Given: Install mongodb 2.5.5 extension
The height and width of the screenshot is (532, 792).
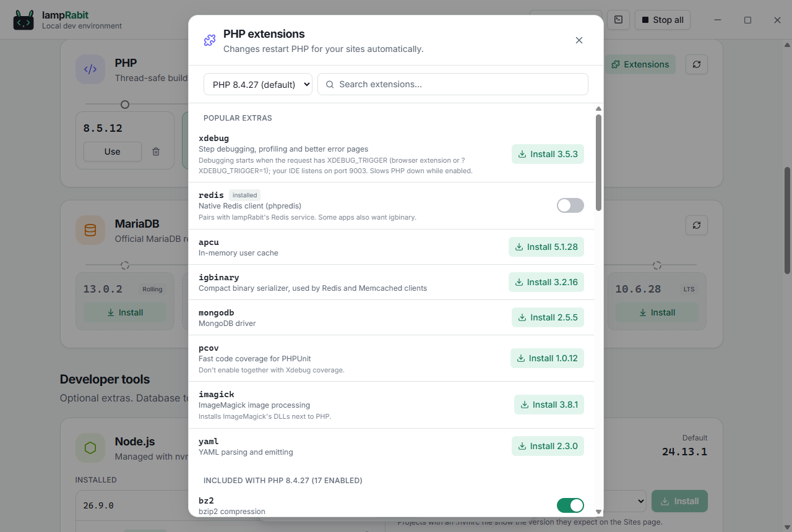Looking at the screenshot, I should coord(548,317).
